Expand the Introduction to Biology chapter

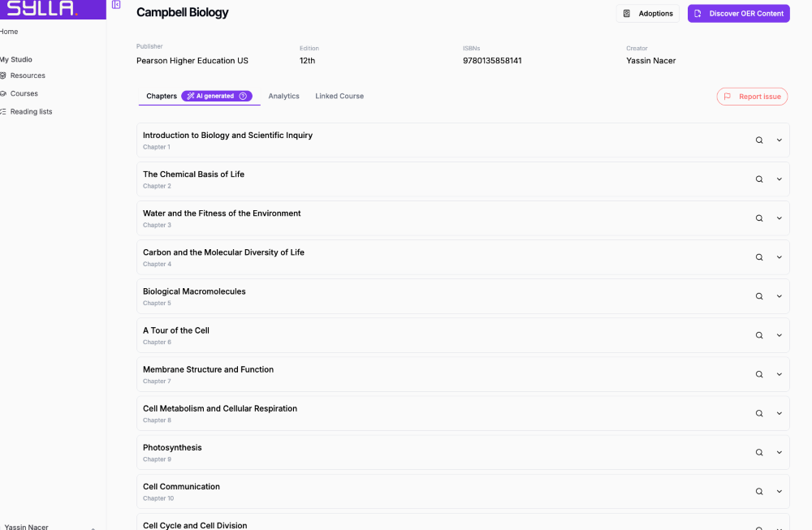tap(779, 140)
